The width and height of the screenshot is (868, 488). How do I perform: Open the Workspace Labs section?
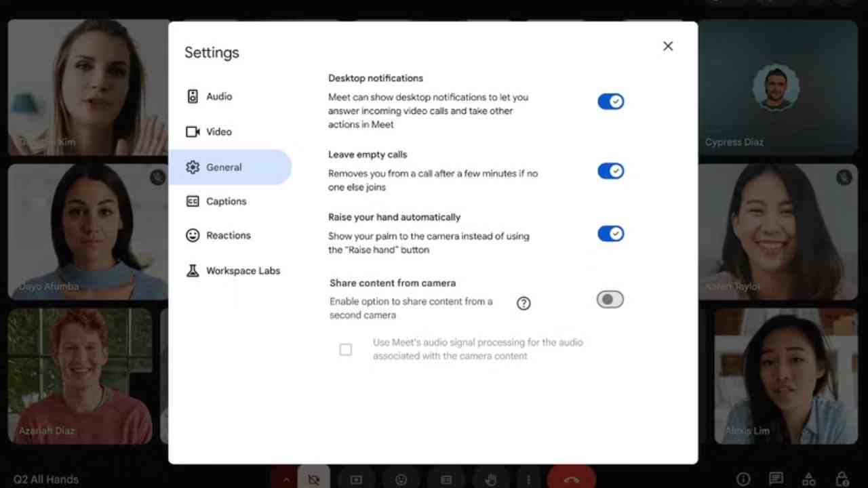243,270
